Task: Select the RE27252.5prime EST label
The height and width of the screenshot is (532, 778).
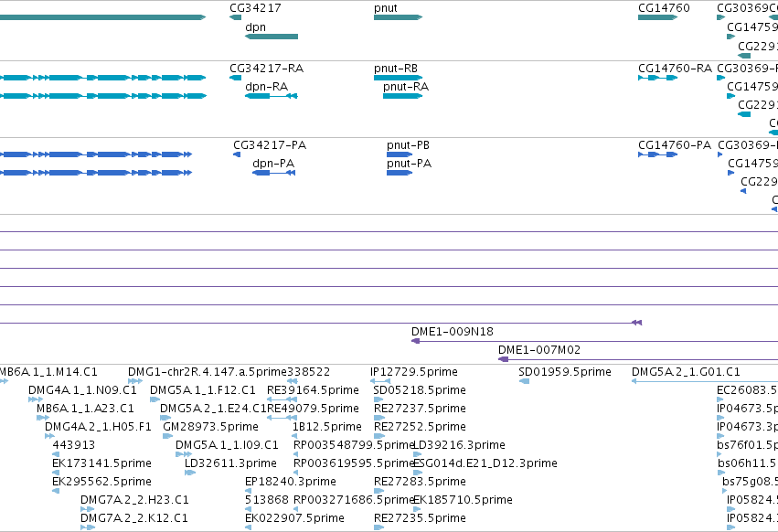Action: click(420, 426)
